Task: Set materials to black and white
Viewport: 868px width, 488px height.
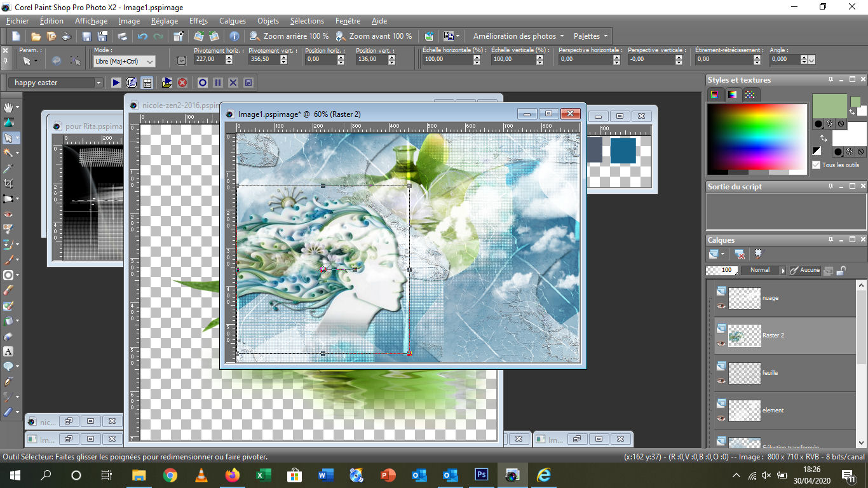Action: (x=817, y=151)
